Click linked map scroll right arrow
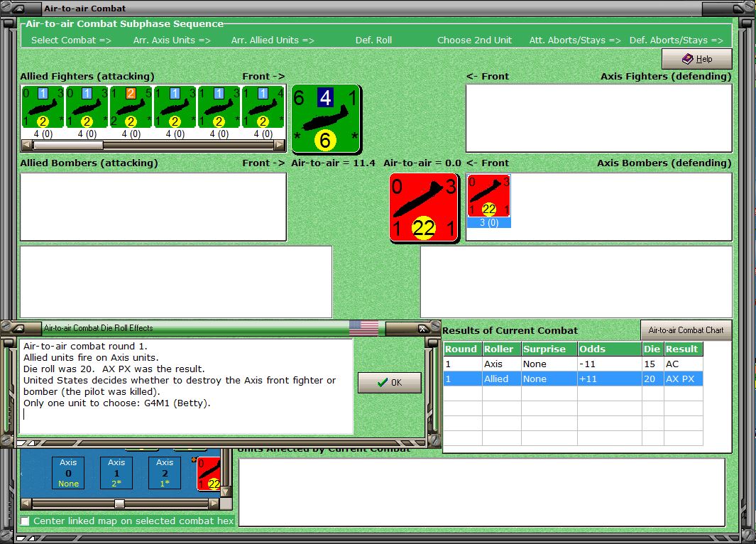Screen dimensions: 756x544 tap(214, 504)
